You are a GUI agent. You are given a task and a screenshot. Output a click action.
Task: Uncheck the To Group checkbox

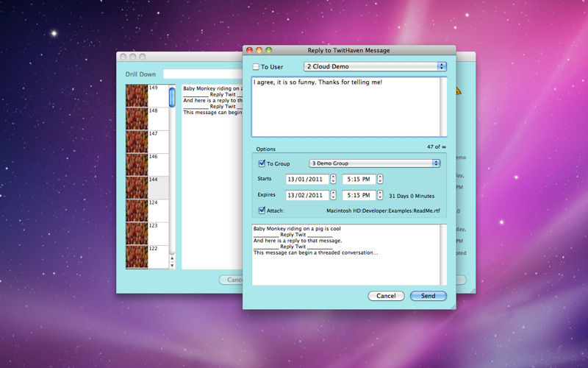[262, 163]
